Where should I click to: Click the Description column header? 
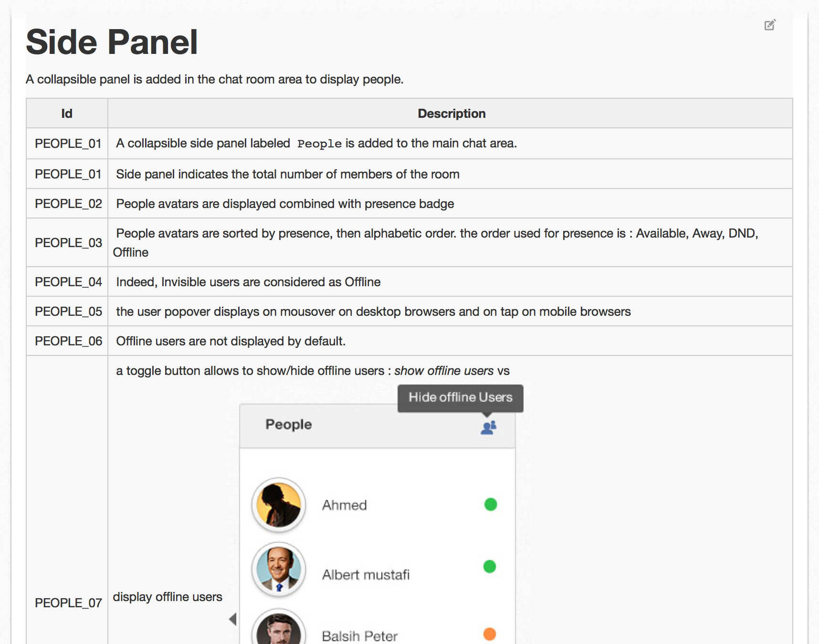tap(451, 114)
